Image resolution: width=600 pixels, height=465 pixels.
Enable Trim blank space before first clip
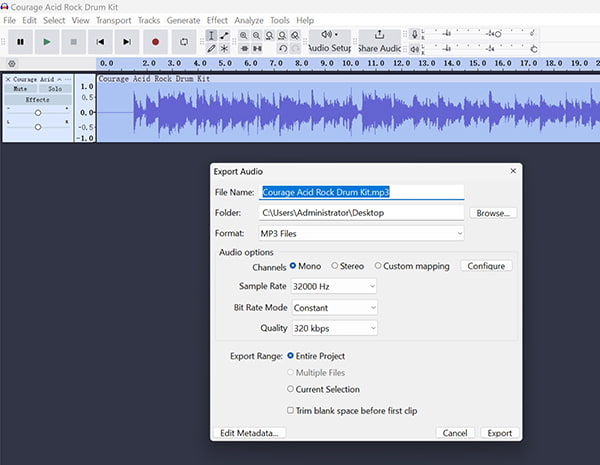352,411
